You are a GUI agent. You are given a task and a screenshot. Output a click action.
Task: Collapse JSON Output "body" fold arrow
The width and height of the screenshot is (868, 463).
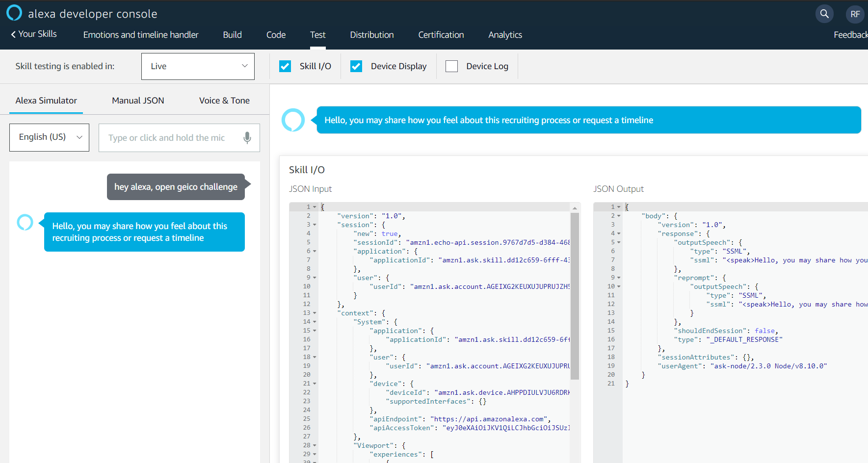(x=619, y=216)
